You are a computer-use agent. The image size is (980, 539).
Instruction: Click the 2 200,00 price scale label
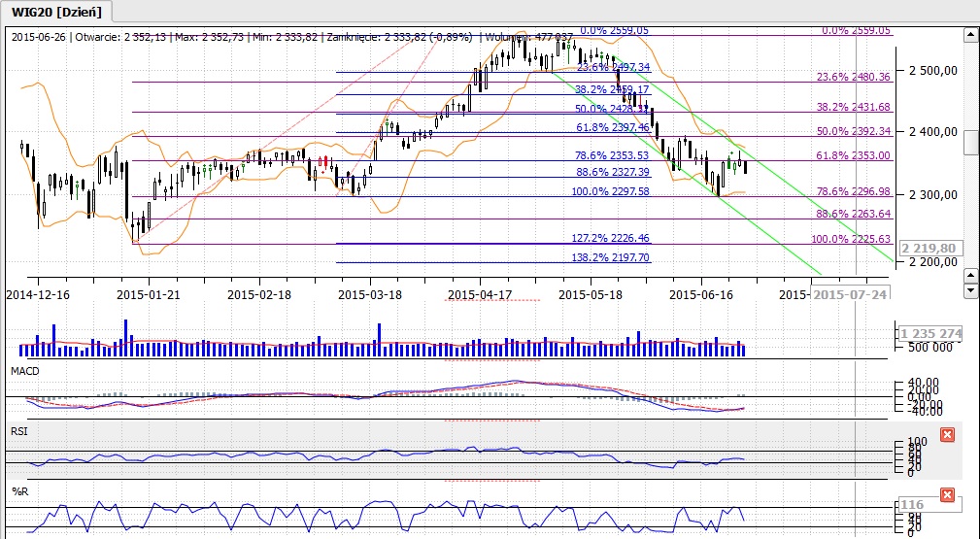click(x=933, y=262)
